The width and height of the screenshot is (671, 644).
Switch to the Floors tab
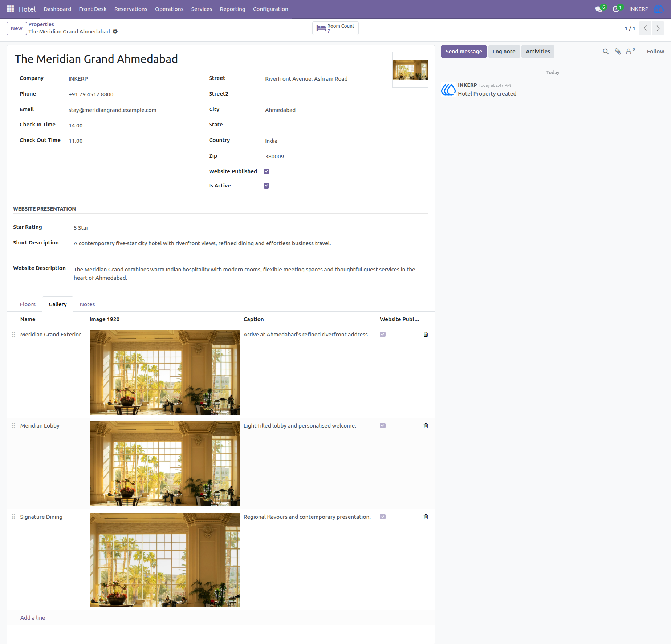[28, 304]
